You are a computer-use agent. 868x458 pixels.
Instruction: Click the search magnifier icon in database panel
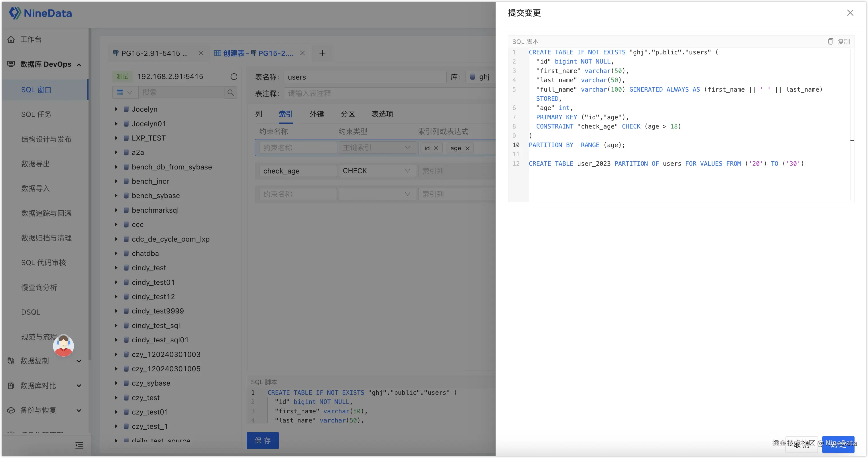click(231, 92)
